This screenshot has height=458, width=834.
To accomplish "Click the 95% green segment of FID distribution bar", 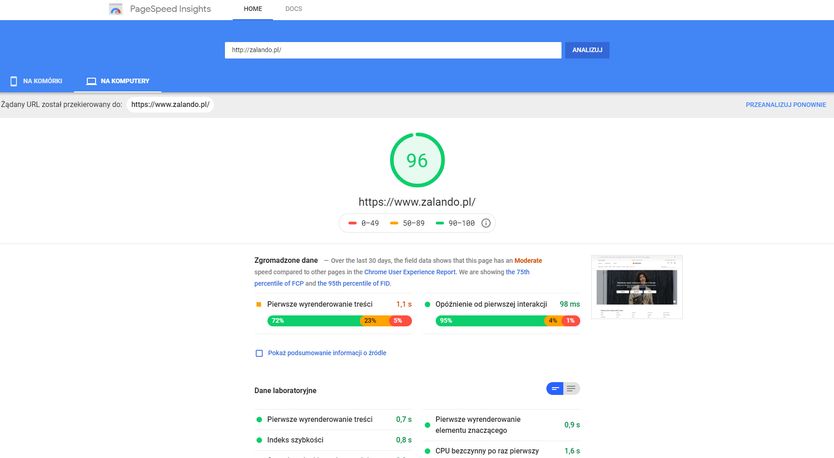I will coord(490,321).
